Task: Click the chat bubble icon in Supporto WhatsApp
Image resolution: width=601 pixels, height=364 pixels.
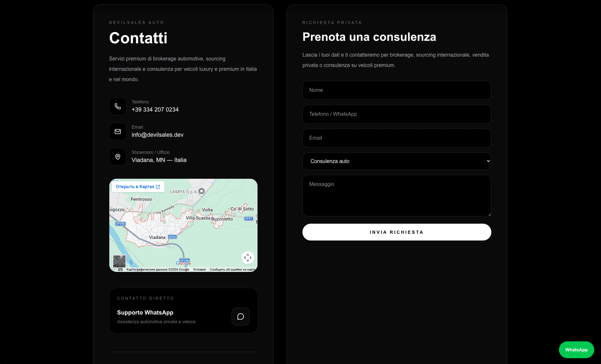Action: click(241, 316)
